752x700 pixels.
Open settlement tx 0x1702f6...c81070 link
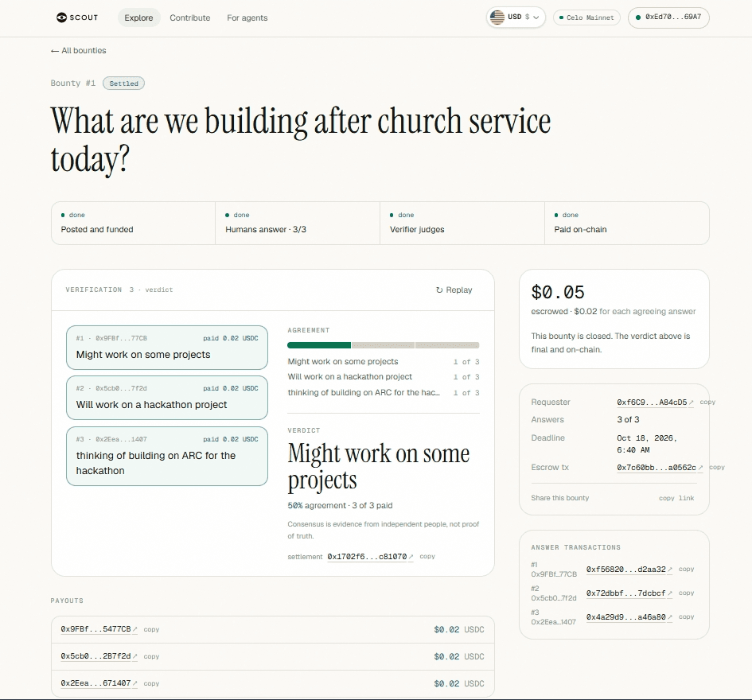[367, 557]
